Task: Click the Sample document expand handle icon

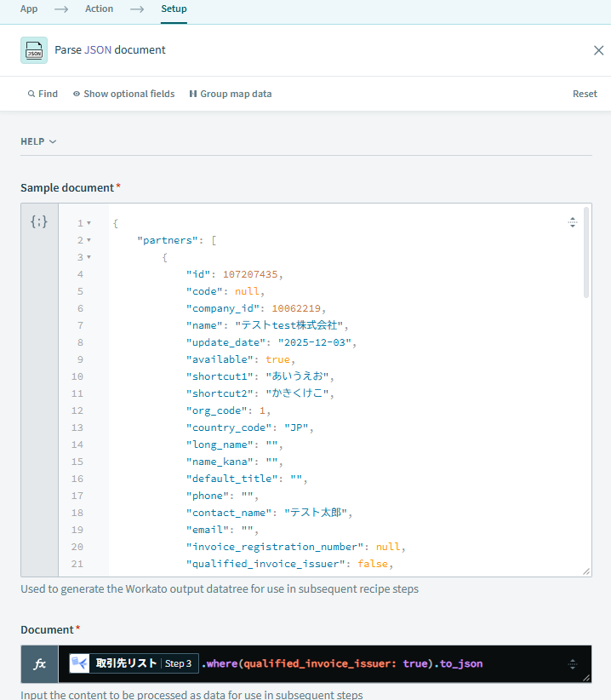Action: (573, 222)
